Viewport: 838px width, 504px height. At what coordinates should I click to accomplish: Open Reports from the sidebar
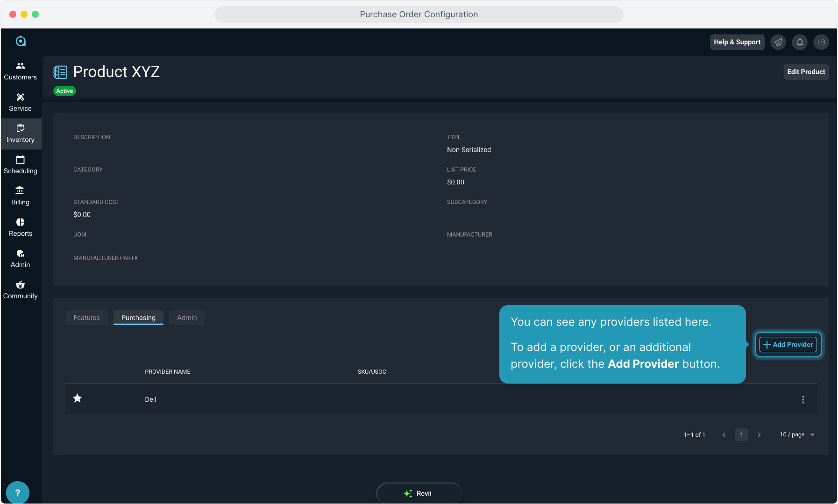coord(21,227)
